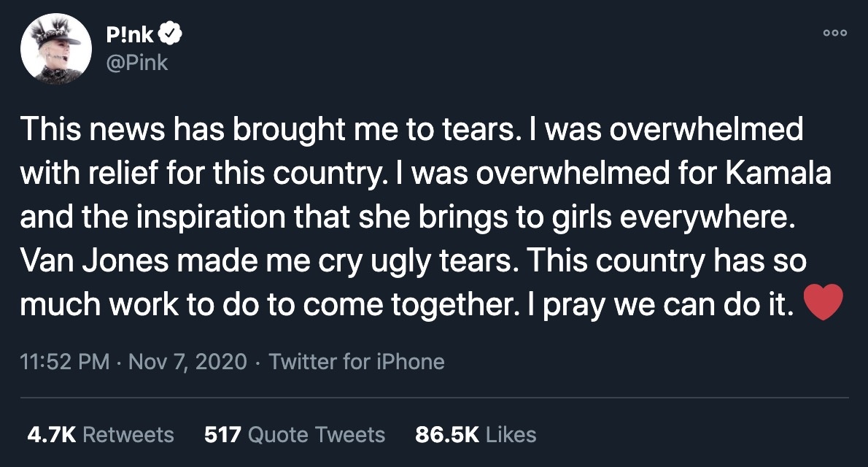Click the name Van Jones in tweet
This screenshot has height=467, width=868.
[x=96, y=260]
